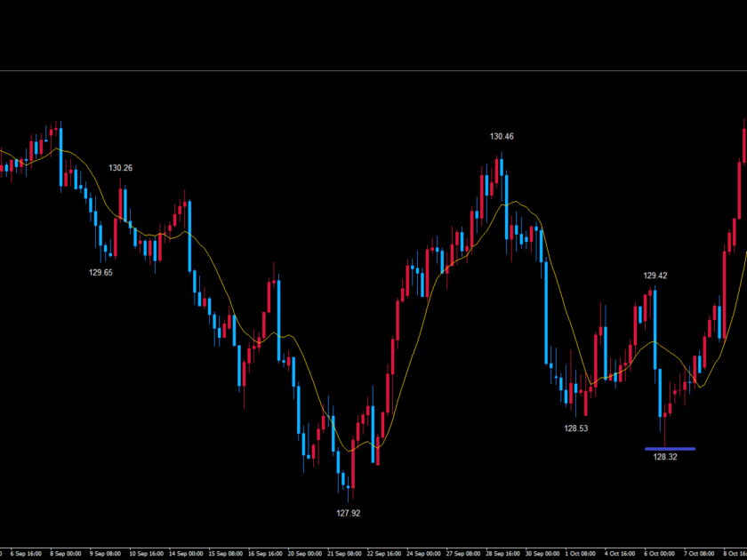
Task: Click the tall blue candle below 129.42
Action: (x=655, y=329)
